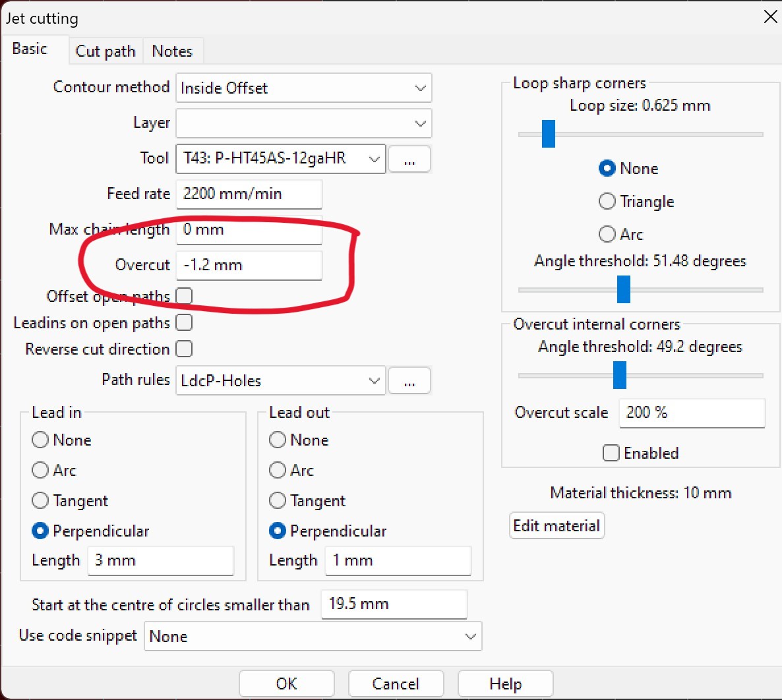The height and width of the screenshot is (700, 782).
Task: Open the Tool selection dropdown
Action: coord(280,159)
